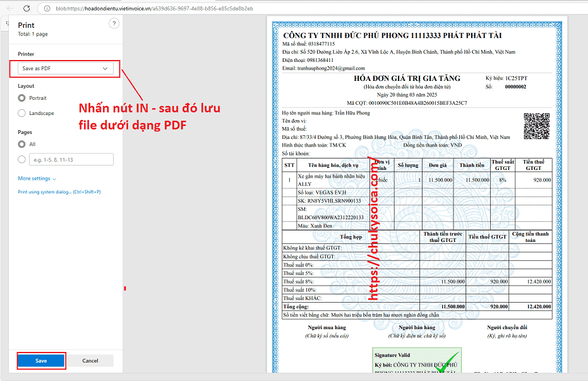Go back using the browser back arrow

click(10, 8)
